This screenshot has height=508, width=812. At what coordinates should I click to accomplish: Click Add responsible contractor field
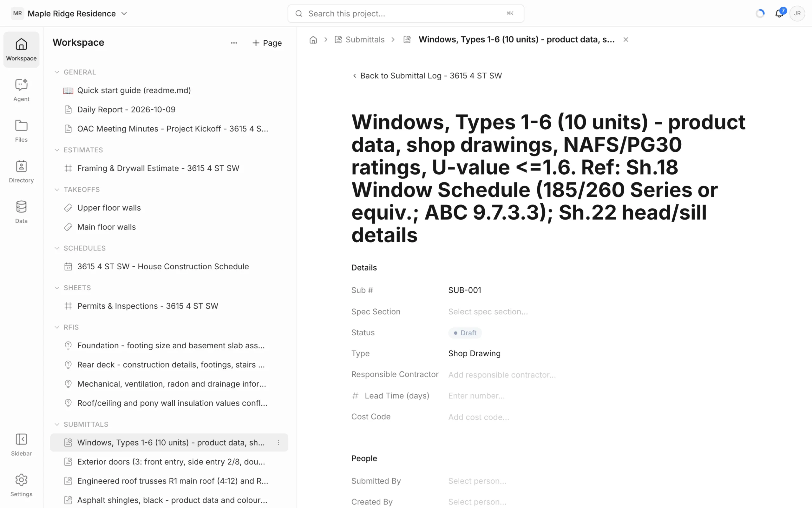point(502,375)
